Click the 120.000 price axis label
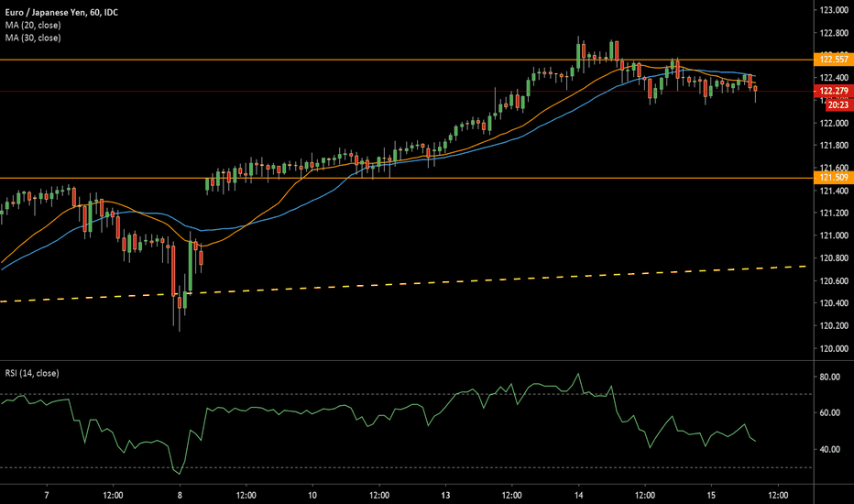 (x=833, y=348)
